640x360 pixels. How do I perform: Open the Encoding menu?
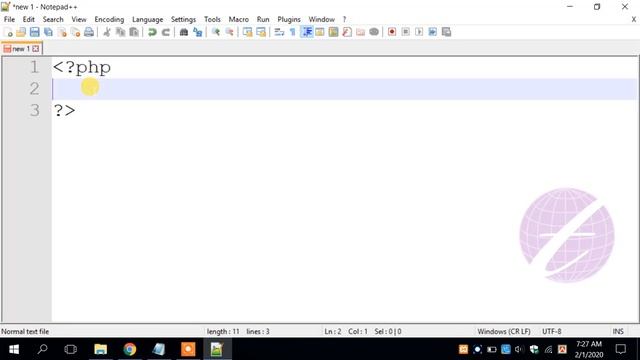(x=109, y=19)
